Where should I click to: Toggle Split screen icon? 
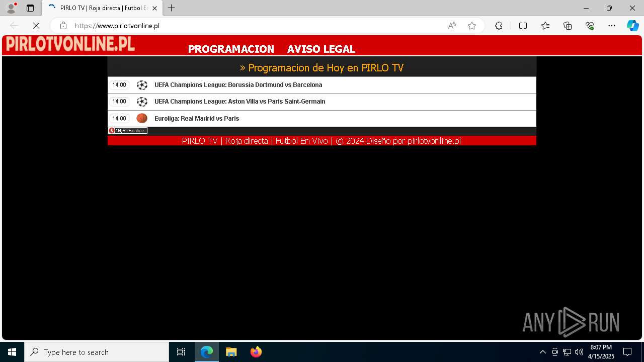(523, 26)
